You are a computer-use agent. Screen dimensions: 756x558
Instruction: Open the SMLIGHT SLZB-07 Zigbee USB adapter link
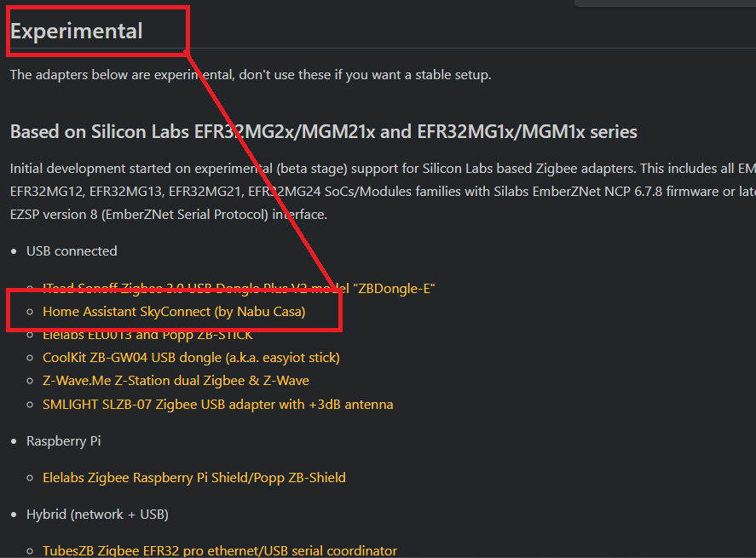coord(218,405)
